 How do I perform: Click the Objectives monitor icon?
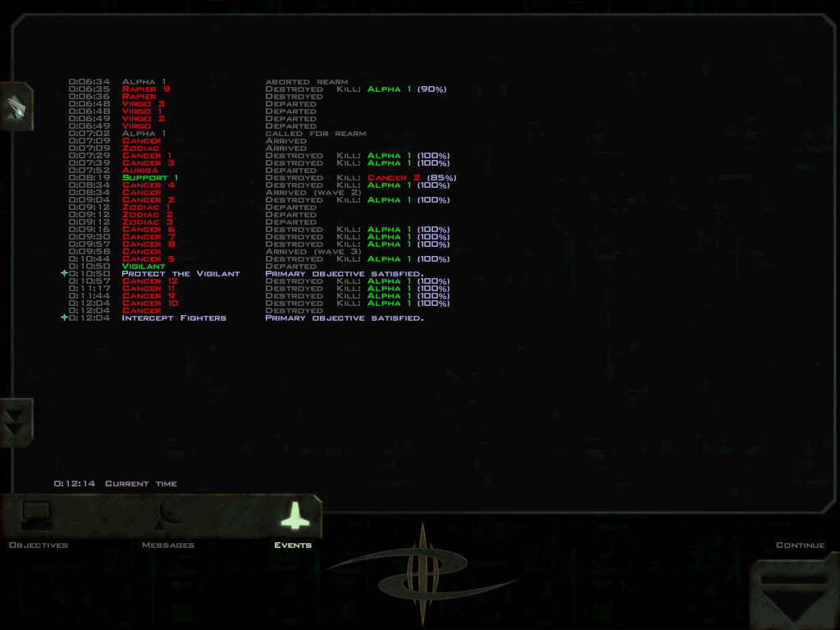pos(36,514)
